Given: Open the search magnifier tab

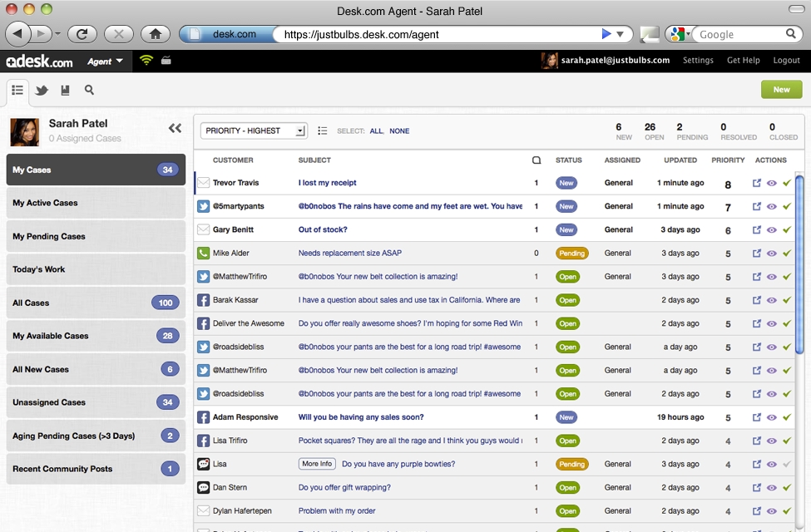Looking at the screenshot, I should coord(90,90).
